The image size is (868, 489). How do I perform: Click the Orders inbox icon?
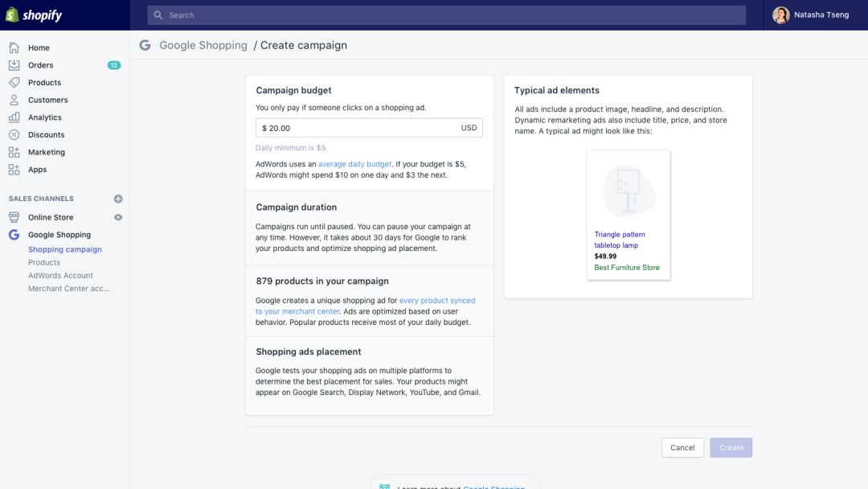[14, 65]
